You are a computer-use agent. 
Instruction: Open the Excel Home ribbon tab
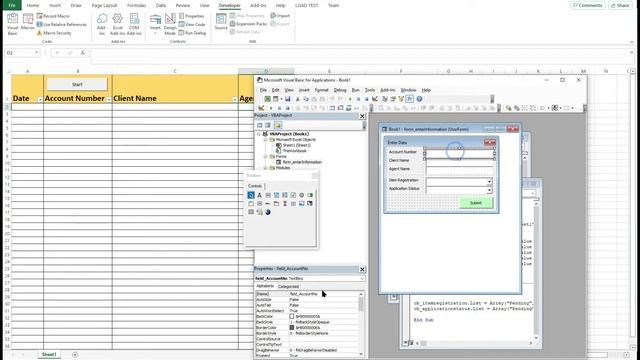pos(33,5)
